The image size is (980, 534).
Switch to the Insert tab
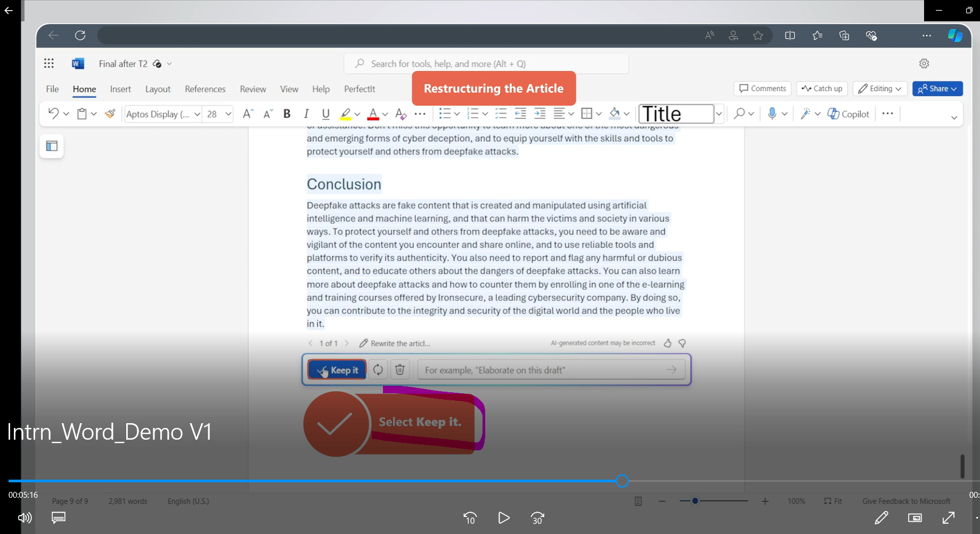coord(120,89)
